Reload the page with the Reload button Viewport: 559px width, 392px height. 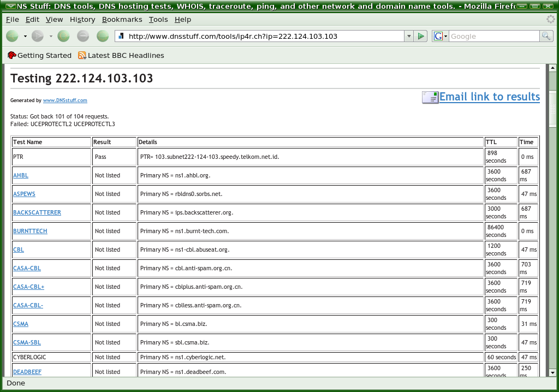click(63, 36)
